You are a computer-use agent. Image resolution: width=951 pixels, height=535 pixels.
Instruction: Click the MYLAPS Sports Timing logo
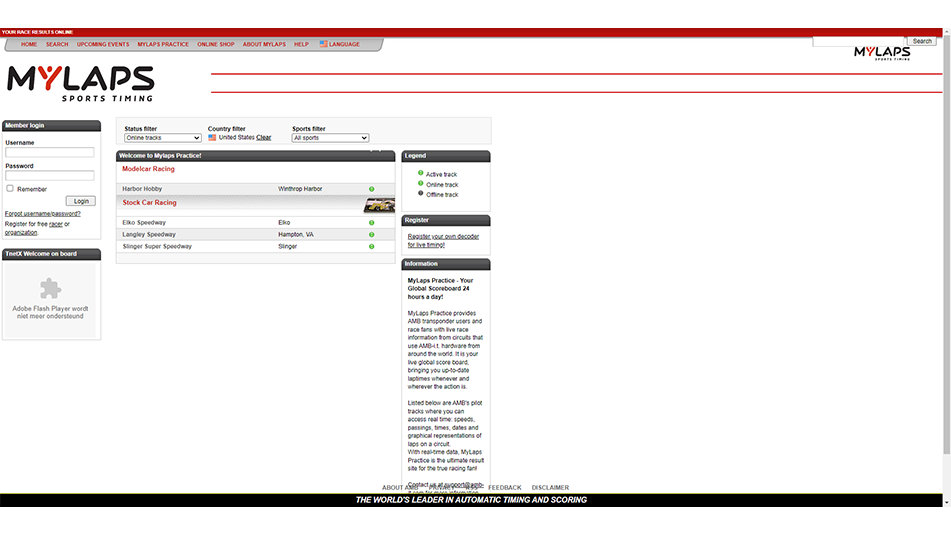(x=80, y=84)
